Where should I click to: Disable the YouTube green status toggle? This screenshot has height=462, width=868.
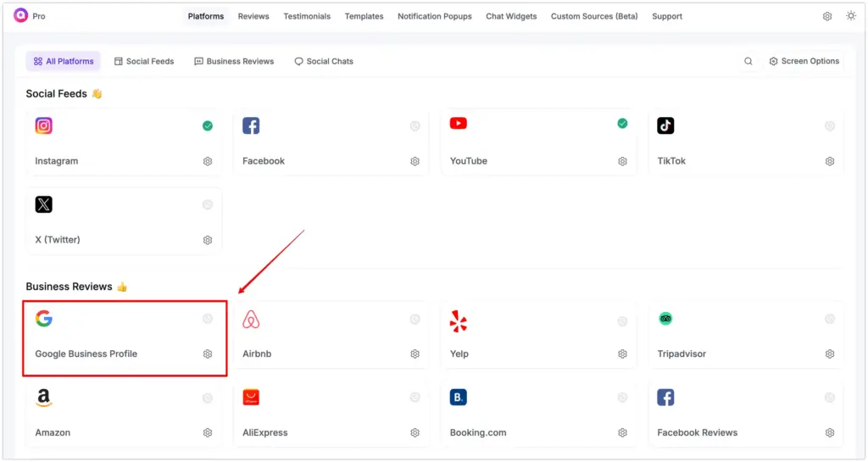coord(623,124)
